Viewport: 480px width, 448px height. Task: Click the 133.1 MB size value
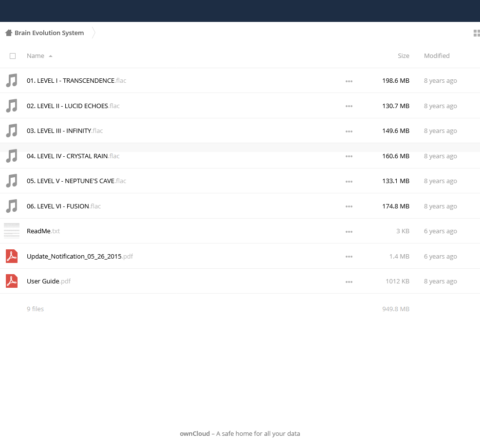(395, 181)
